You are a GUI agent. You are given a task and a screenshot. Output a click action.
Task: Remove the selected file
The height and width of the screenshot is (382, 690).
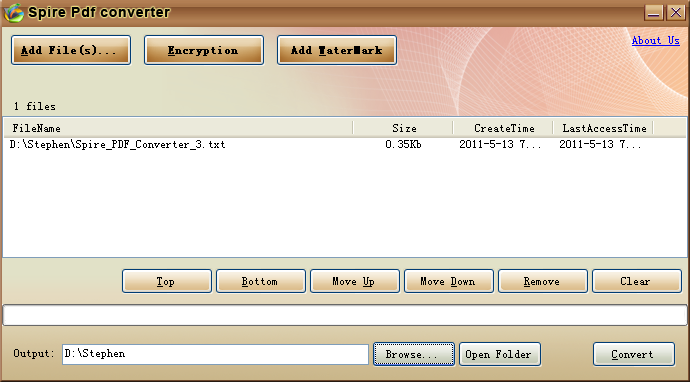click(x=543, y=281)
